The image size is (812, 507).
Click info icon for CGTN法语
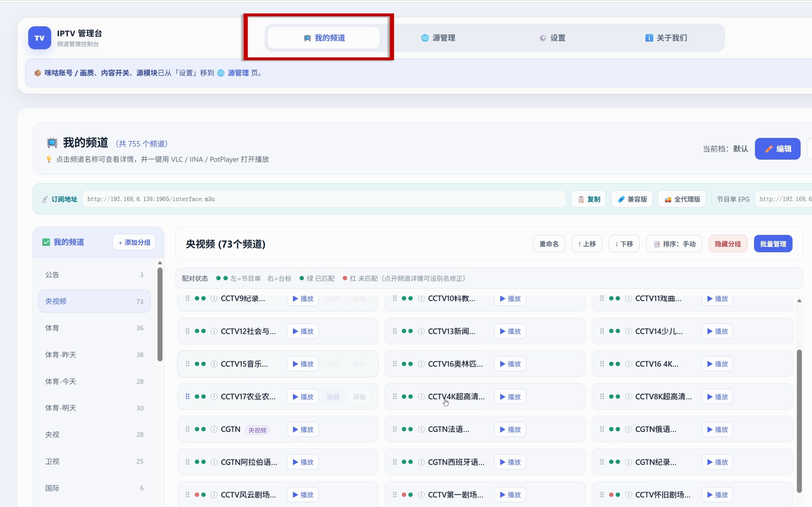click(421, 429)
